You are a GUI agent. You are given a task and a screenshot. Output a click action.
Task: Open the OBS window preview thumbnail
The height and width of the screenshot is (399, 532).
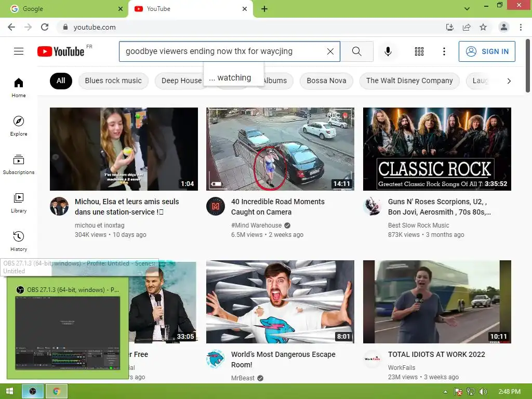click(x=68, y=327)
